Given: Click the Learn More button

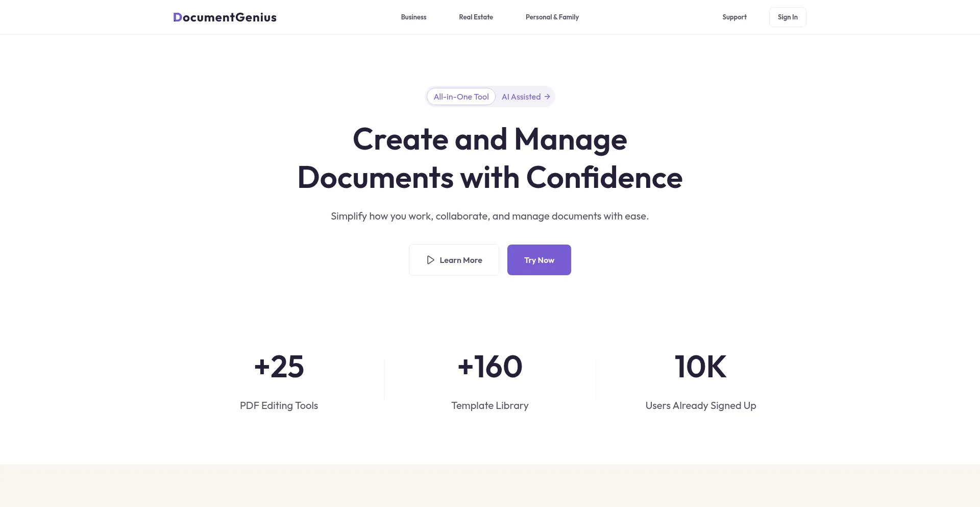Looking at the screenshot, I should pyautogui.click(x=454, y=260).
